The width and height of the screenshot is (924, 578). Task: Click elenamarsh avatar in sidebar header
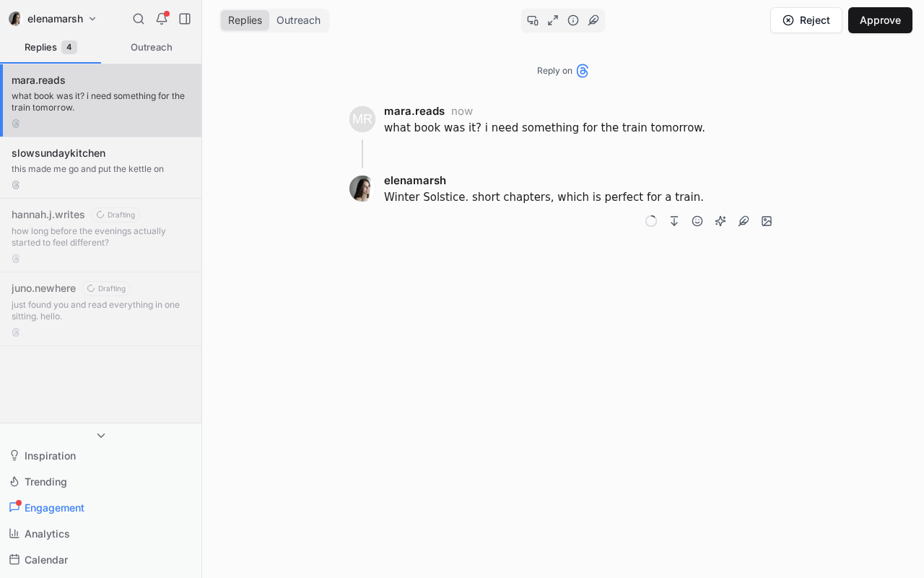(14, 19)
